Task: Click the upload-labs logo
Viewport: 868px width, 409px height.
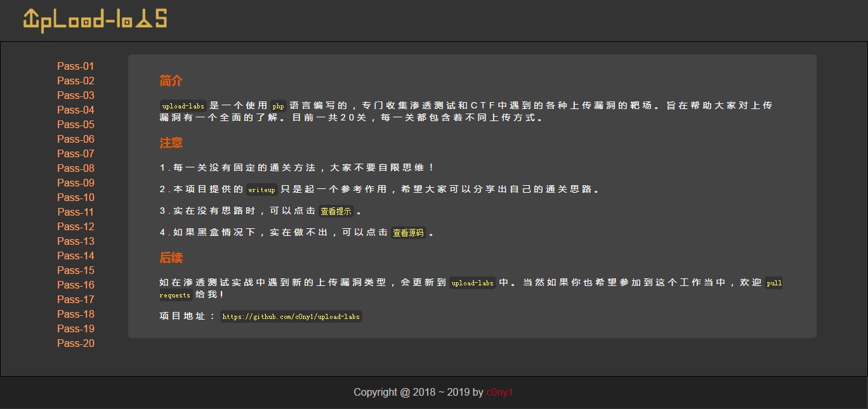Action: tap(94, 19)
